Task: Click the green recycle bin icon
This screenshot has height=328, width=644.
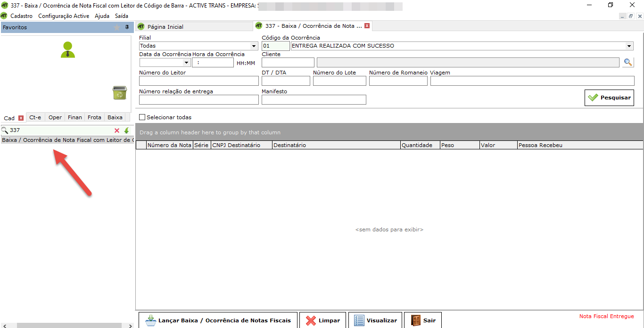Action: pyautogui.click(x=120, y=93)
